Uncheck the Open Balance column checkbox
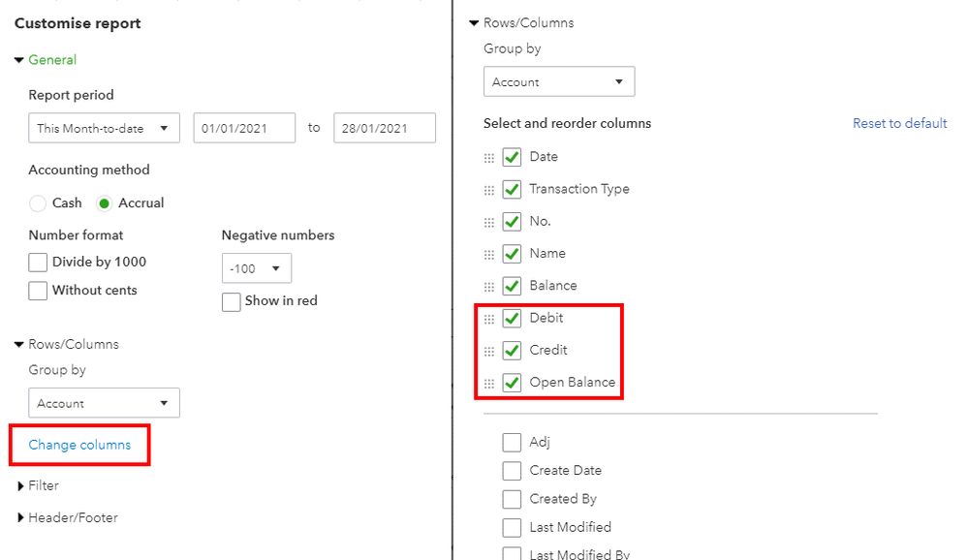The height and width of the screenshot is (560, 968). [x=512, y=382]
